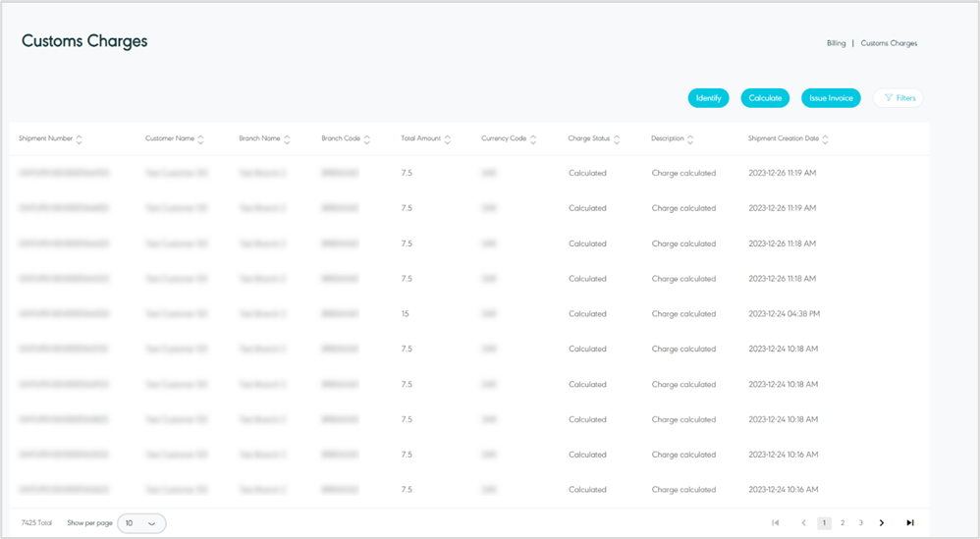Sort by Shipment Creation Date column

click(x=825, y=139)
